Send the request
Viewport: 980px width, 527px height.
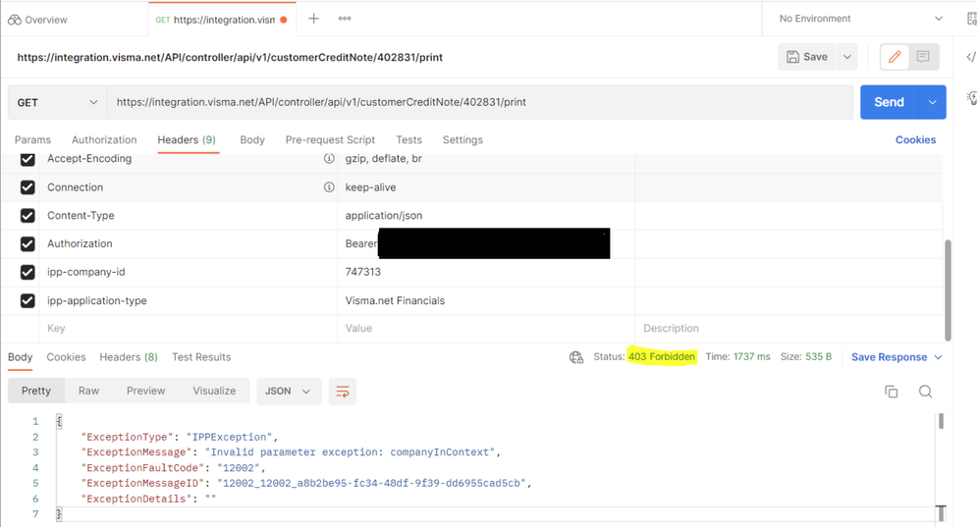click(890, 102)
